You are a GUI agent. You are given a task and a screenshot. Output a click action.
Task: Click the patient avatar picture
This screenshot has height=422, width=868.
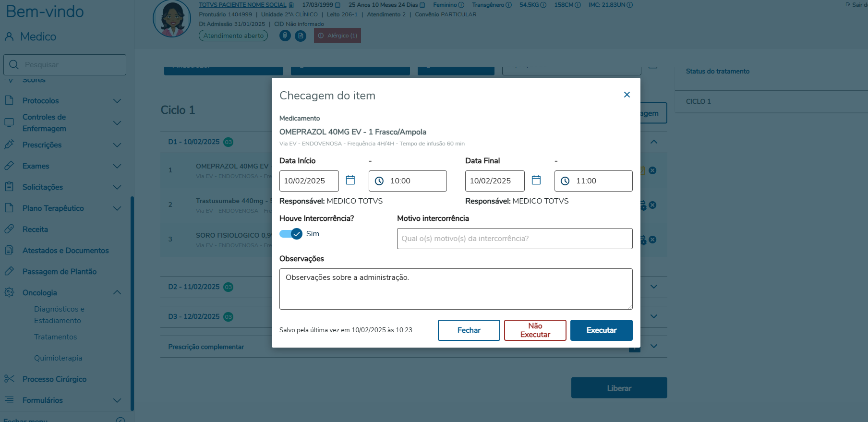click(172, 19)
